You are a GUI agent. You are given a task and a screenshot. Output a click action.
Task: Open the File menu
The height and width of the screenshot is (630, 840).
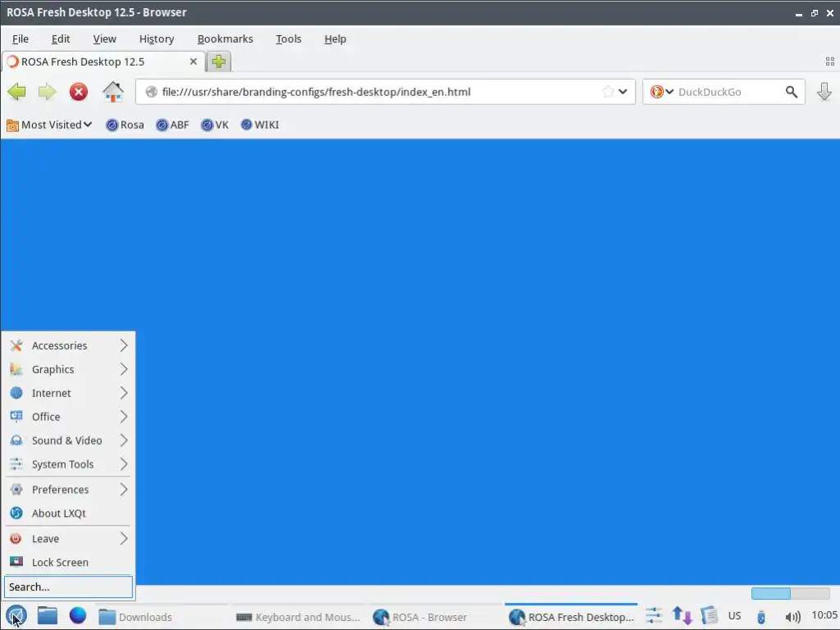[x=21, y=39]
